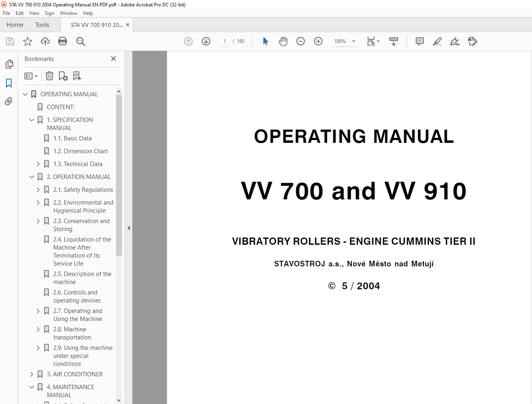Collapse 4. MAINTENANCE MANUAL bookmark
Screen dimensions: 532x404
coord(32,387)
